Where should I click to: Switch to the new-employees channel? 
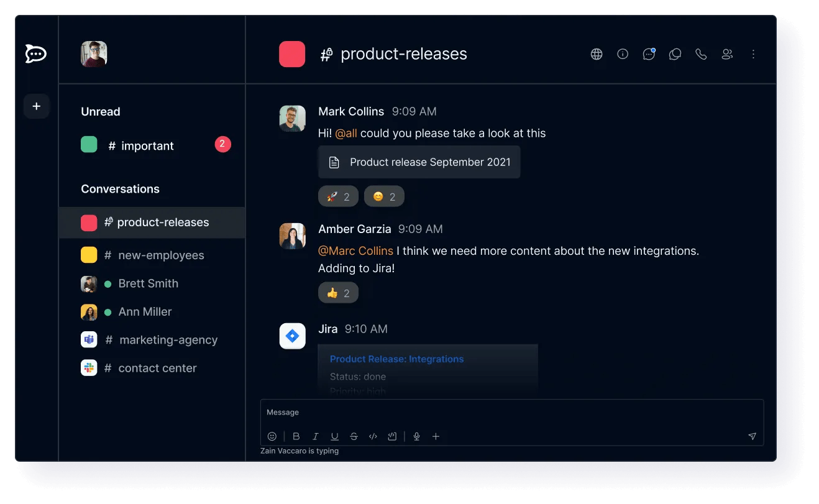tap(161, 255)
